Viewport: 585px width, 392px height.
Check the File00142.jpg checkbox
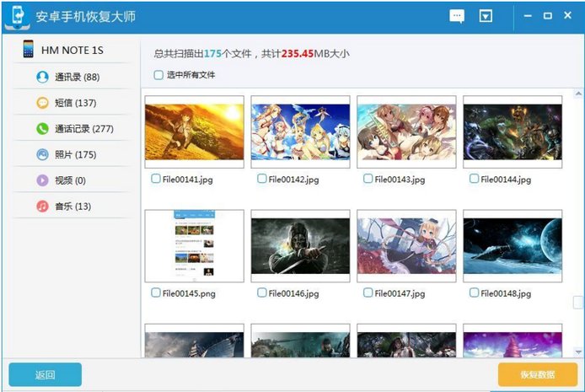point(262,179)
